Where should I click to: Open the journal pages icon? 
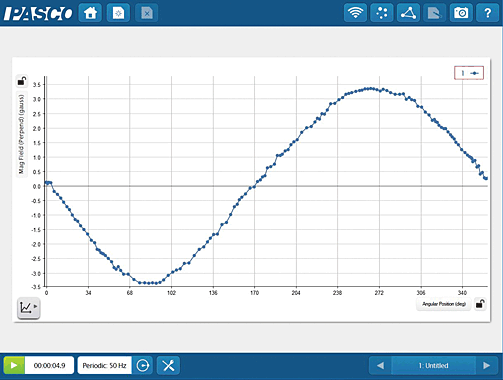435,13
